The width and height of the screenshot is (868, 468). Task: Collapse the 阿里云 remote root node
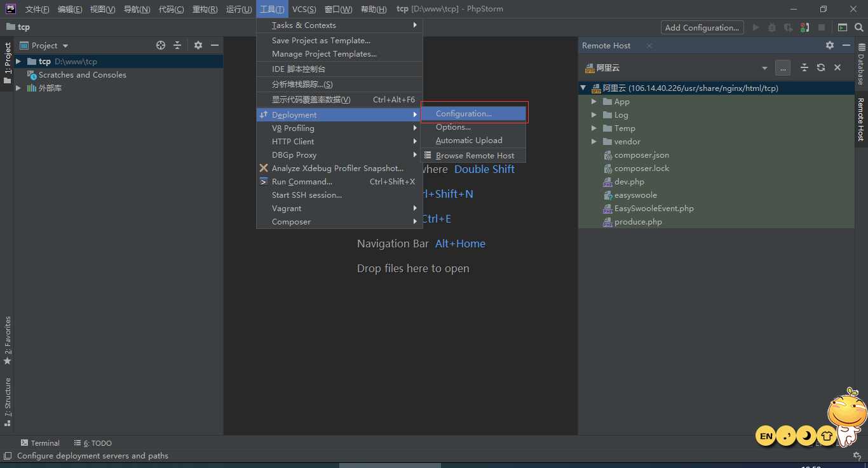pos(583,88)
